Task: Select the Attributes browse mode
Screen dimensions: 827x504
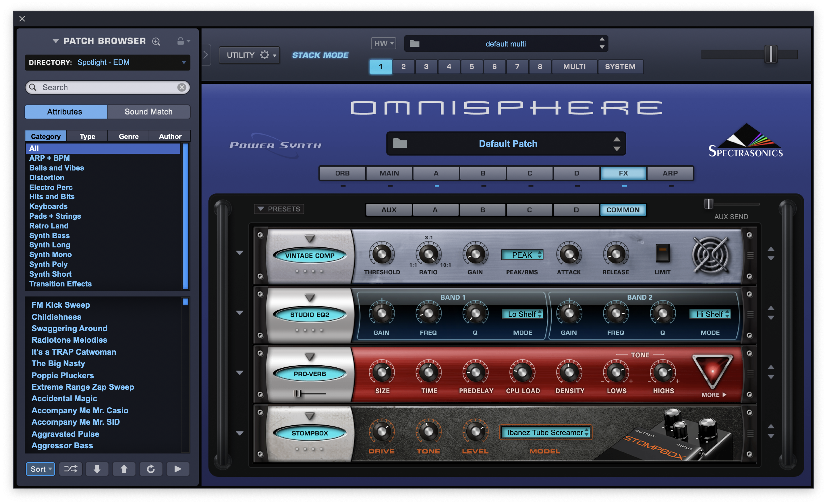Action: 66,112
